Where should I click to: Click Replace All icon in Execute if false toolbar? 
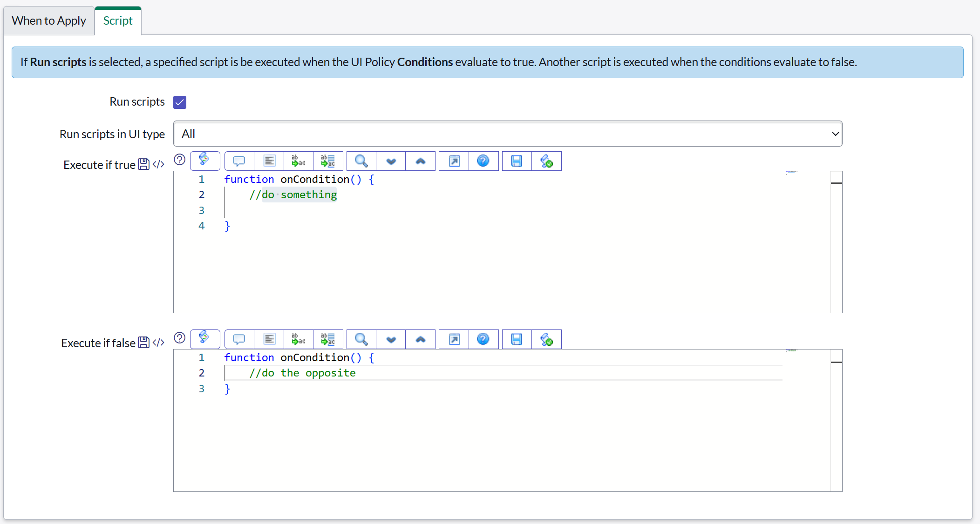[x=328, y=339]
